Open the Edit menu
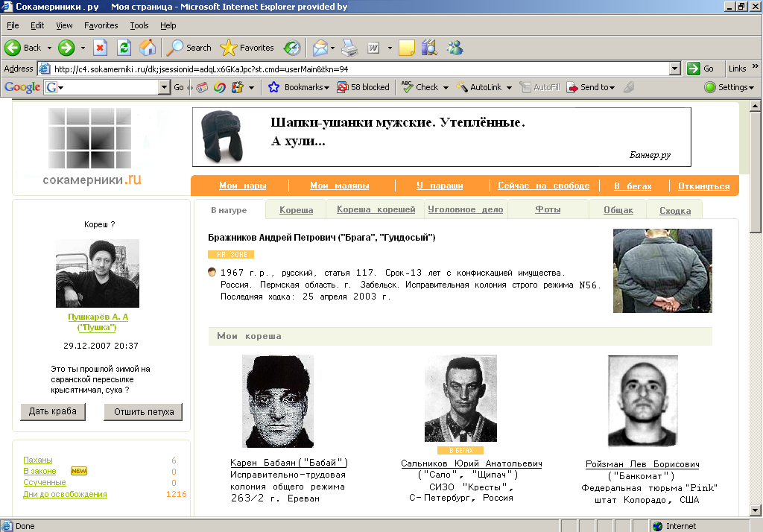 click(37, 25)
